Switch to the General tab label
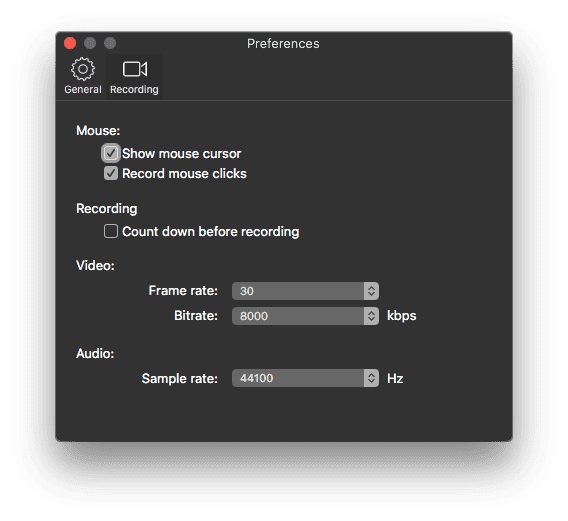This screenshot has height=521, width=568. tap(83, 89)
